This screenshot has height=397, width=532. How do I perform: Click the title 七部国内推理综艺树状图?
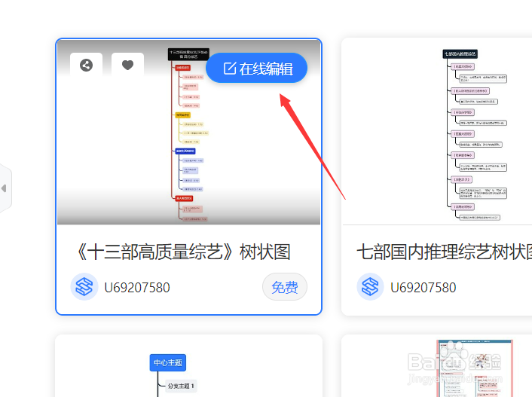444,252
